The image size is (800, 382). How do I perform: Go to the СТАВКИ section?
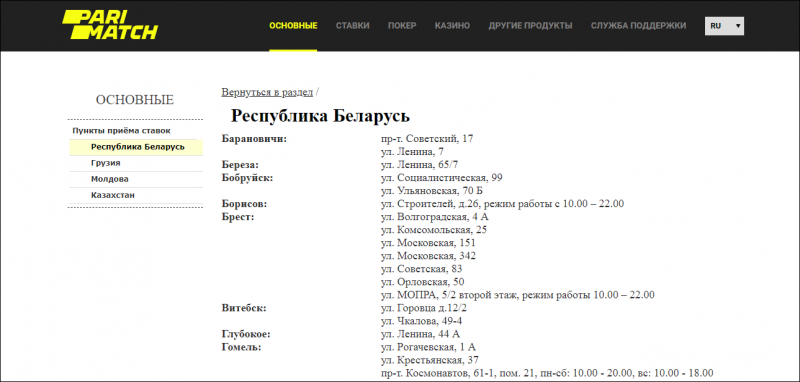[x=353, y=26]
